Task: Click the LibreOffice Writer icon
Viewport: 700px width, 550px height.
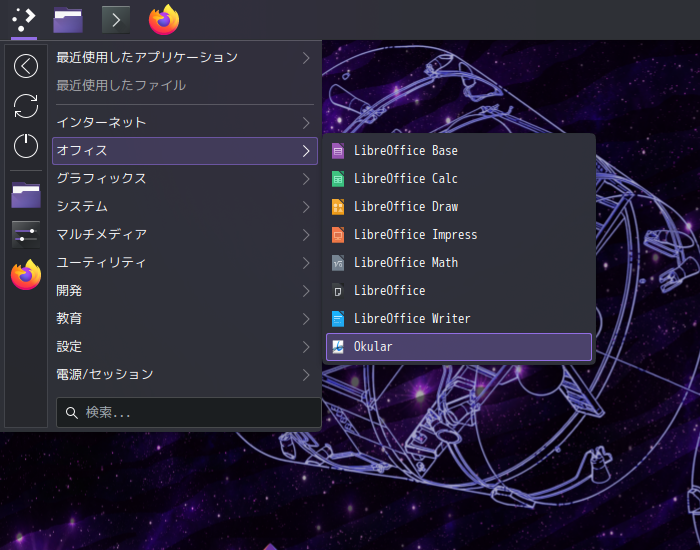Action: (x=338, y=319)
